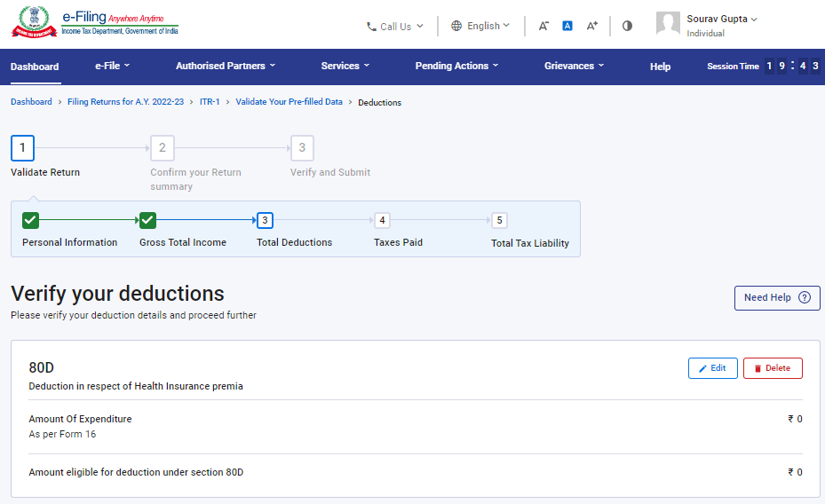The height and width of the screenshot is (504, 825).
Task: Increase font size with A+ icon
Action: tap(592, 26)
